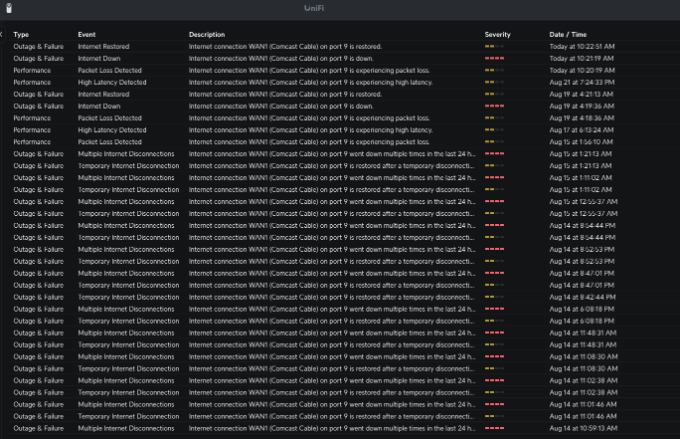Click Packet Loss Detected event on Aug 15 row

110,142
